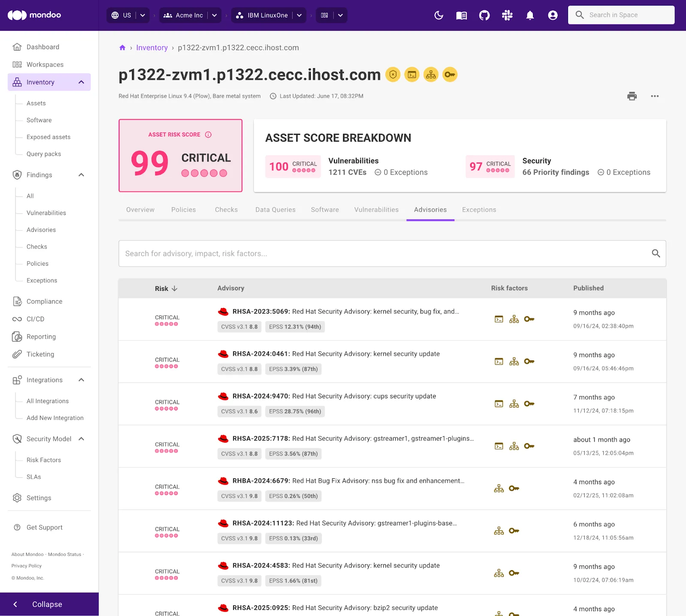Open Compliance in the sidebar
This screenshot has height=616, width=686.
[44, 302]
